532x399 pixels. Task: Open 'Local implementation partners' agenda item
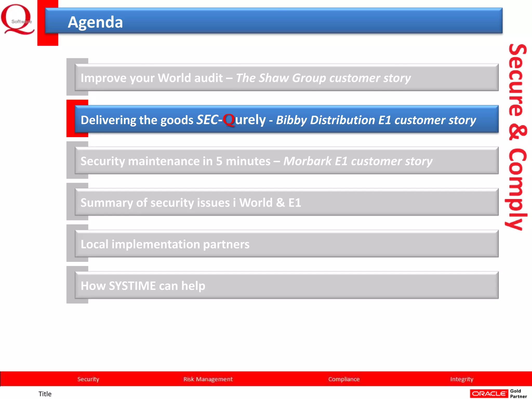pos(287,244)
